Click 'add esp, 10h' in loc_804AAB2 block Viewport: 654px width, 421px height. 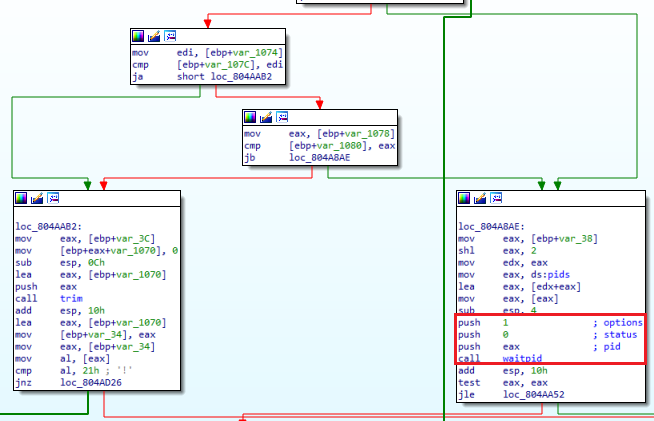(60, 311)
